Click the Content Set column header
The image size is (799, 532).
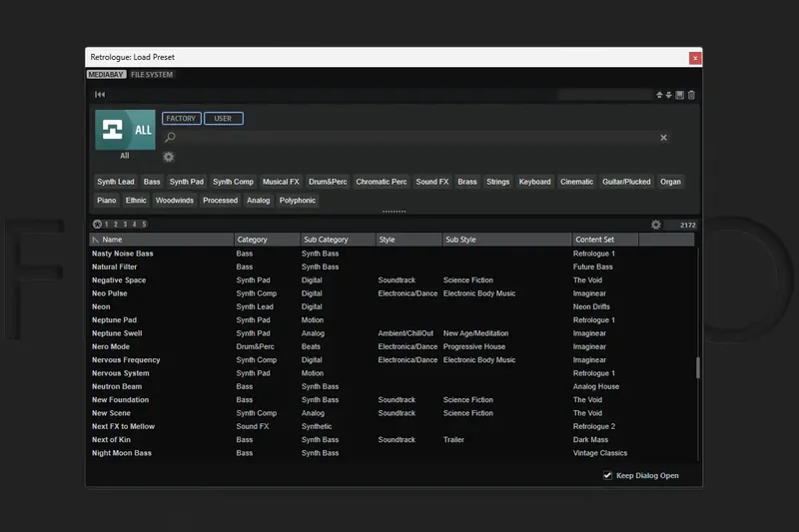coord(604,240)
